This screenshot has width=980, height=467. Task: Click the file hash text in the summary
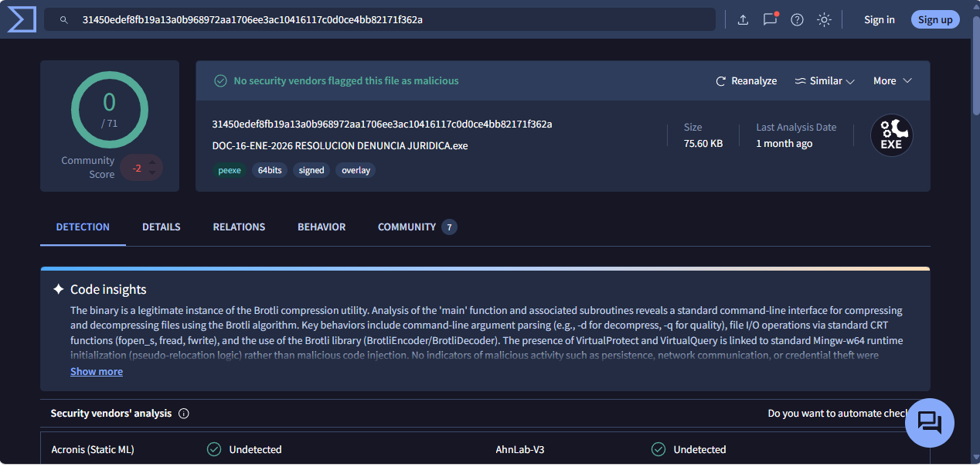[x=382, y=124]
